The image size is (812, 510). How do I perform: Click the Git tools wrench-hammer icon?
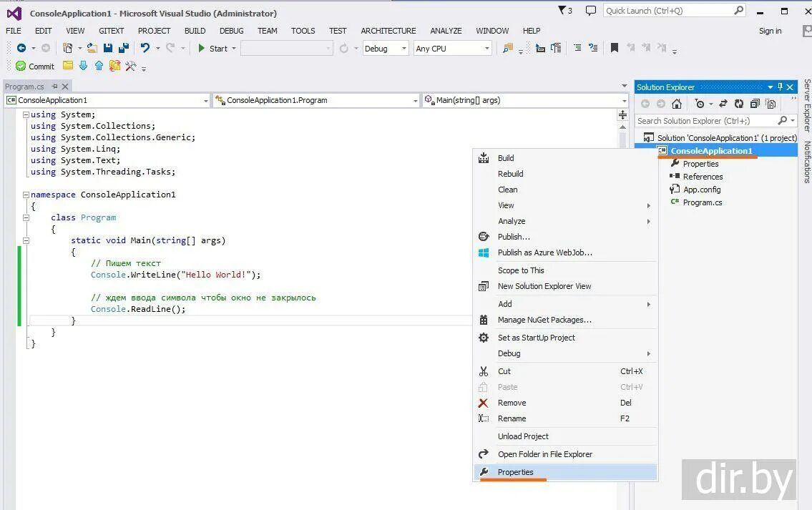(130, 66)
